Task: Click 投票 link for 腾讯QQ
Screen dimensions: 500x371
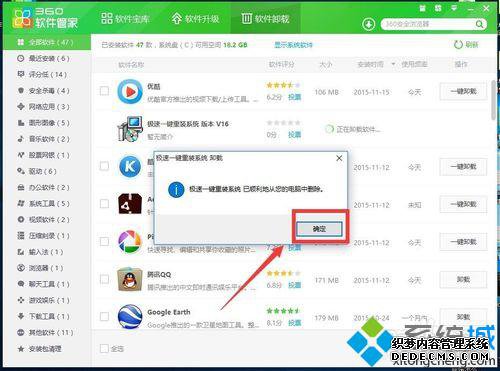Action: (295, 285)
